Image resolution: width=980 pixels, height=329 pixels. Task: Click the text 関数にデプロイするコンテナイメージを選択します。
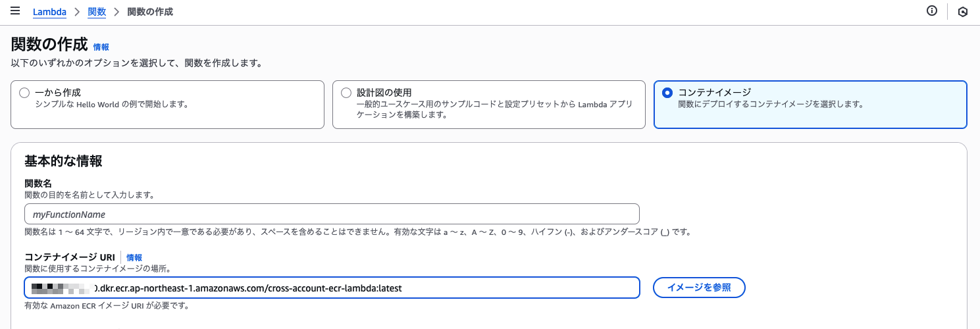pyautogui.click(x=771, y=104)
